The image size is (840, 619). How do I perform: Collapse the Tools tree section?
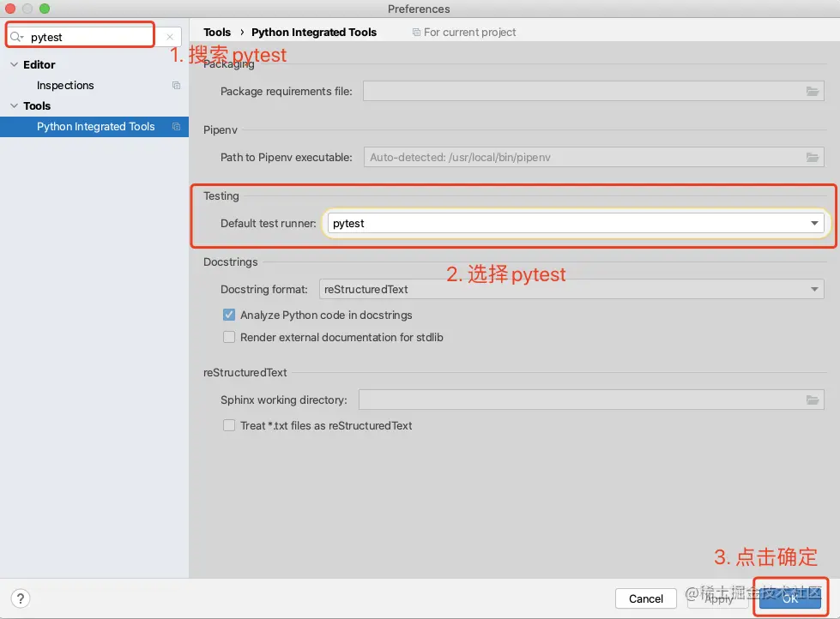click(14, 105)
